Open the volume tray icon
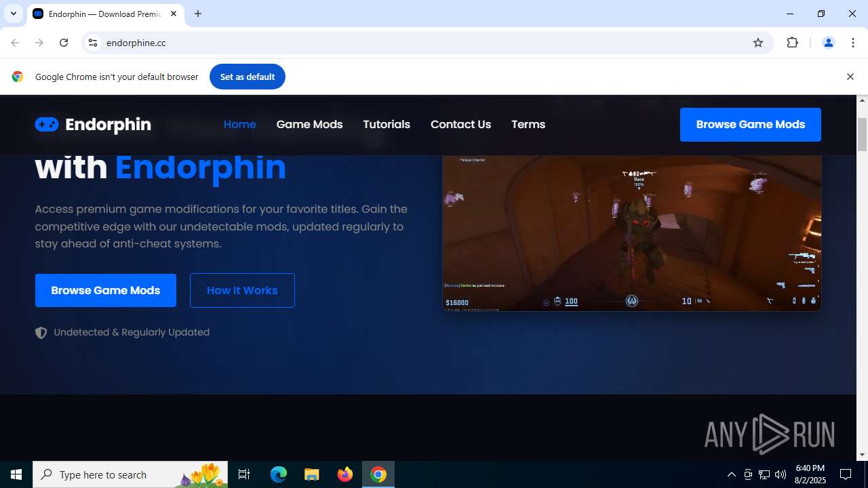 click(781, 474)
